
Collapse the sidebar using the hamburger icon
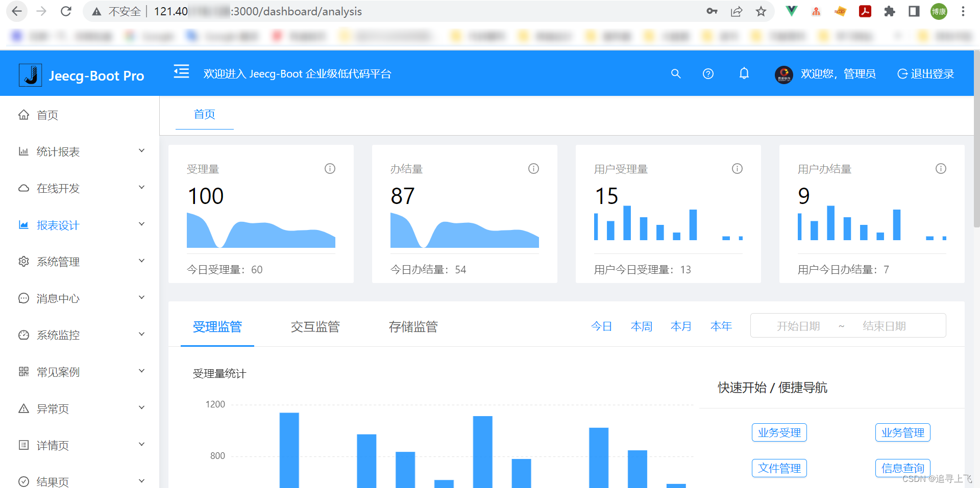(181, 72)
